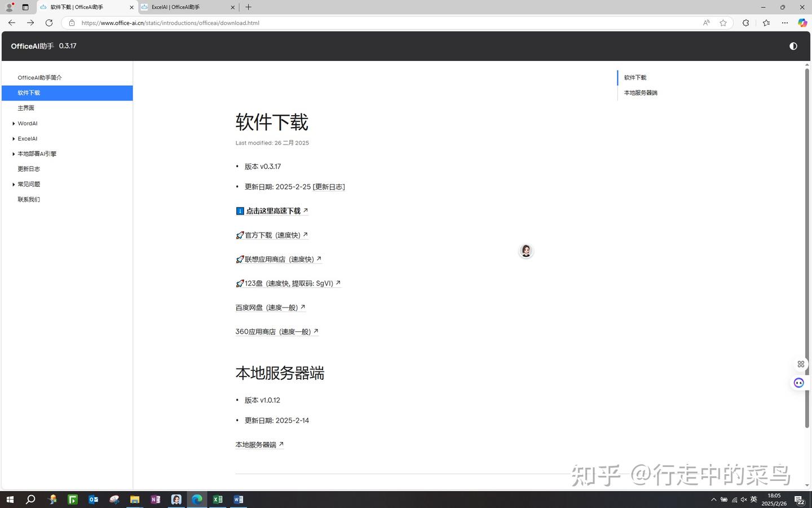
Task: Click the blue chat assistant bubble icon
Action: pyautogui.click(x=798, y=383)
